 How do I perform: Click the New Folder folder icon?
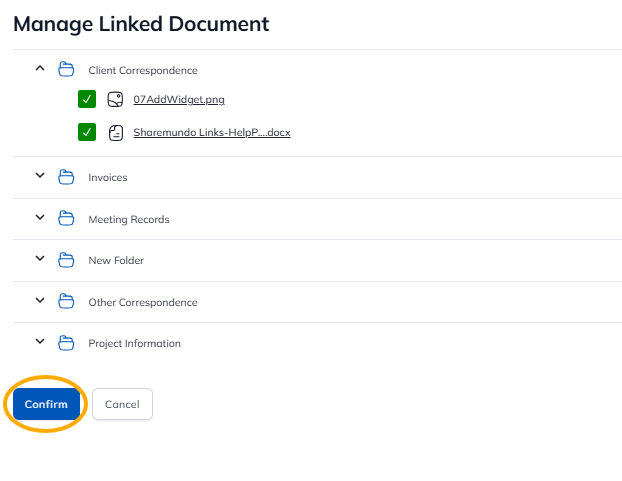pos(67,260)
